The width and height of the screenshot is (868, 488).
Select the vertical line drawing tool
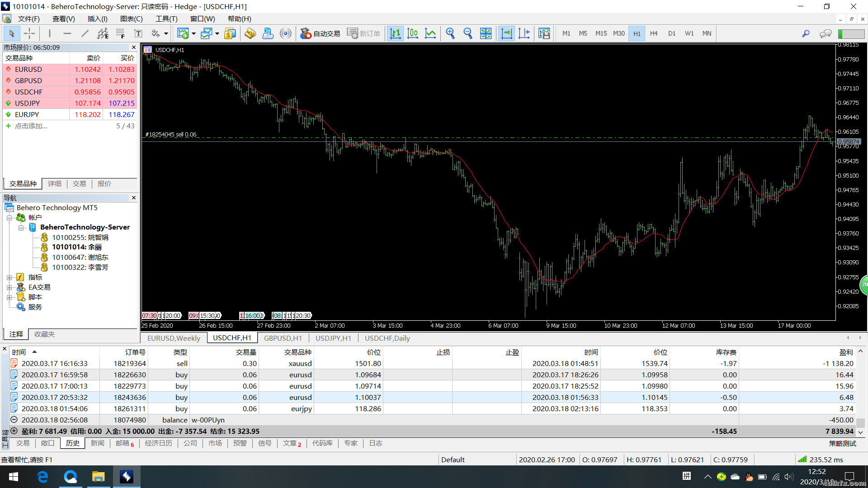tap(50, 33)
